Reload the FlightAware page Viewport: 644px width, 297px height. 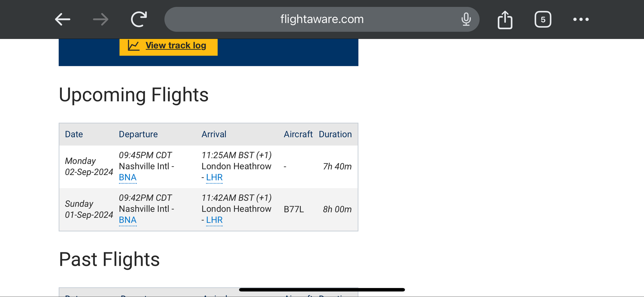[139, 19]
